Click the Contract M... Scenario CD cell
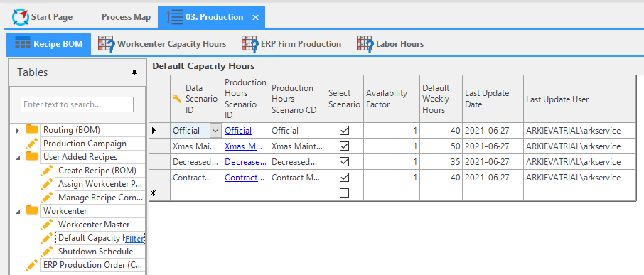Screen dimensions: 644x275 pos(297,178)
